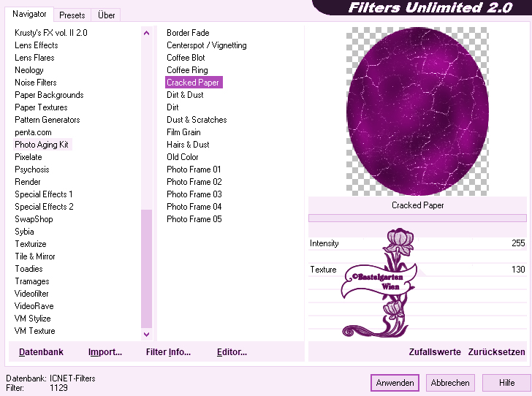Click Zufallswerte to randomize values
Screen dimensions: 532x396
click(x=435, y=352)
